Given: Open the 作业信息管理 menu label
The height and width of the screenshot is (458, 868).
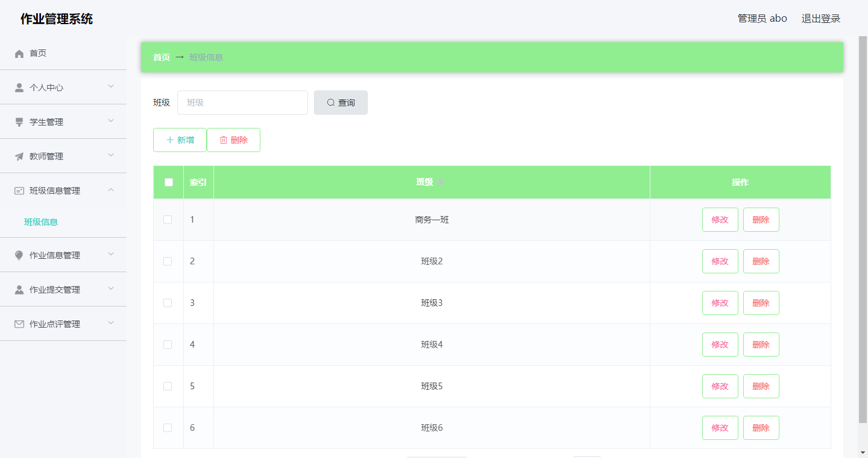Looking at the screenshot, I should (55, 256).
